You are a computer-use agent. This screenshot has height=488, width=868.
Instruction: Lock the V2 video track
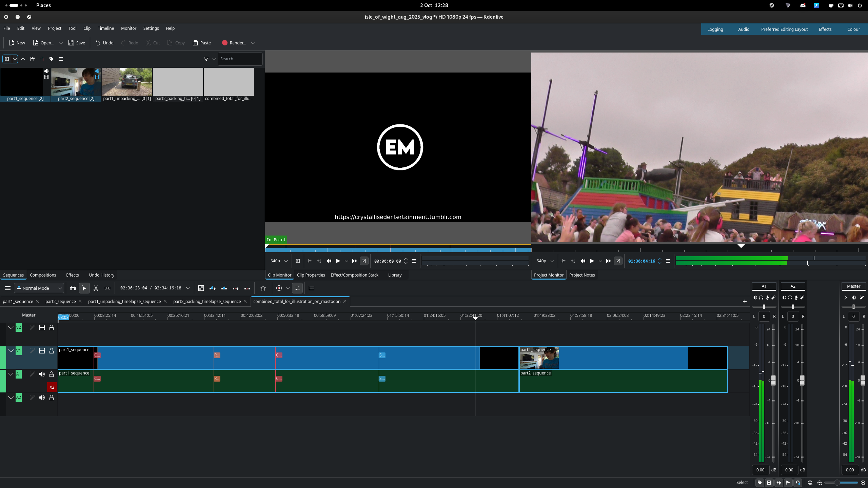pos(52,327)
